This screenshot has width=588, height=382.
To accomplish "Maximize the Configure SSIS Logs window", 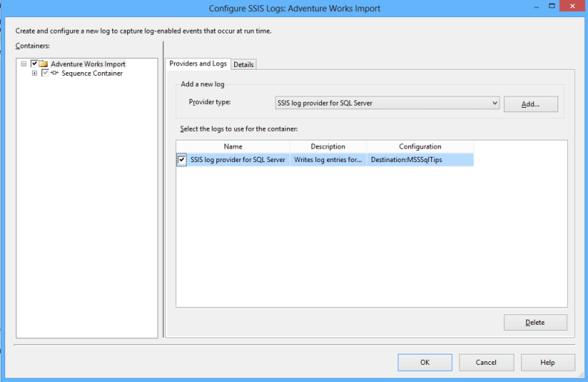I will click(x=552, y=6).
